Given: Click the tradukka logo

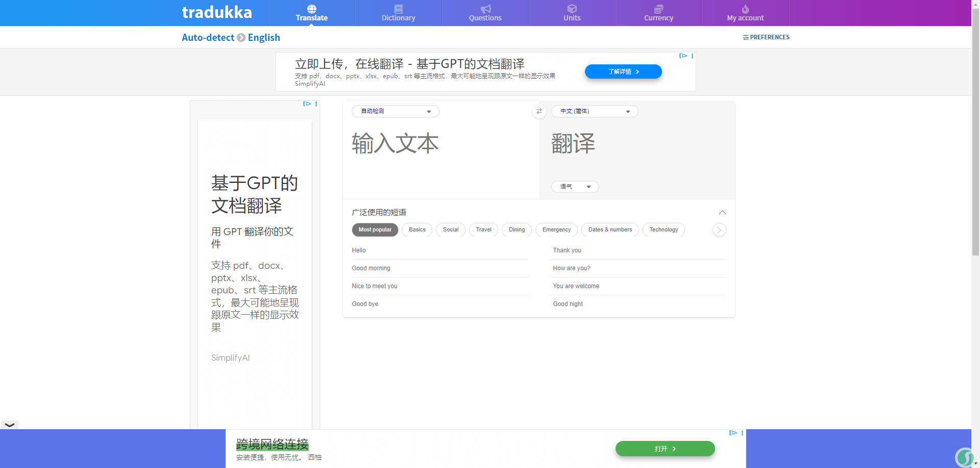Looking at the screenshot, I should click(x=217, y=12).
